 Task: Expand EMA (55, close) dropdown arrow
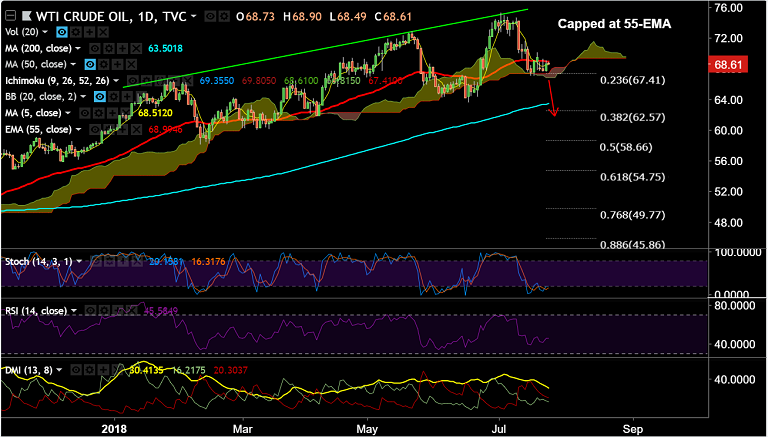(x=78, y=129)
